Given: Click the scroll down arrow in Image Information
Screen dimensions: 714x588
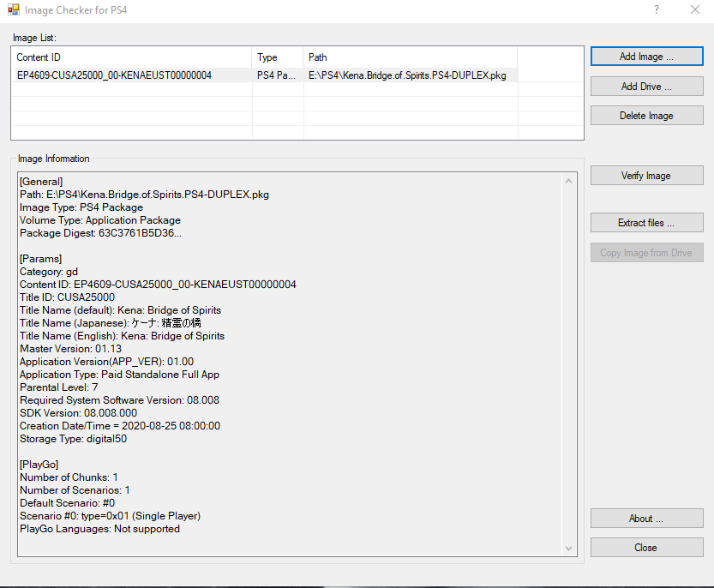Looking at the screenshot, I should [x=569, y=549].
